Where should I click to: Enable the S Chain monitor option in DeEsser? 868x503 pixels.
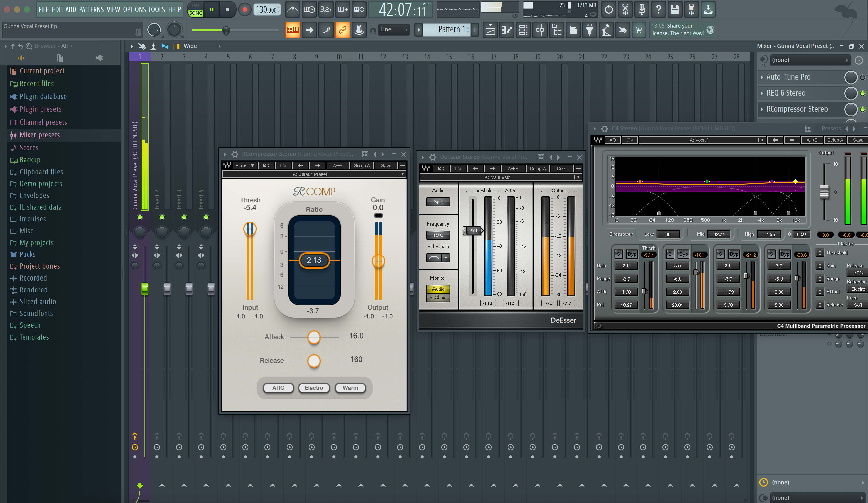coord(438,298)
